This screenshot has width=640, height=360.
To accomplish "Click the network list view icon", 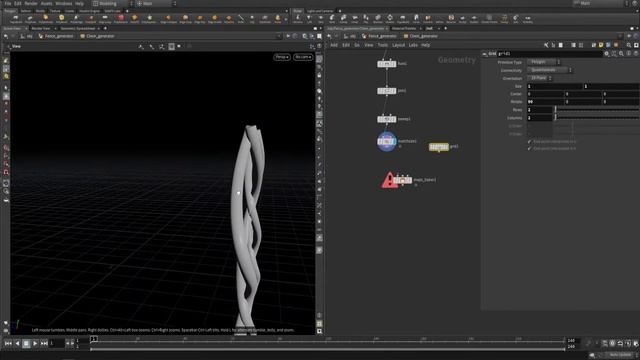I will click(573, 45).
